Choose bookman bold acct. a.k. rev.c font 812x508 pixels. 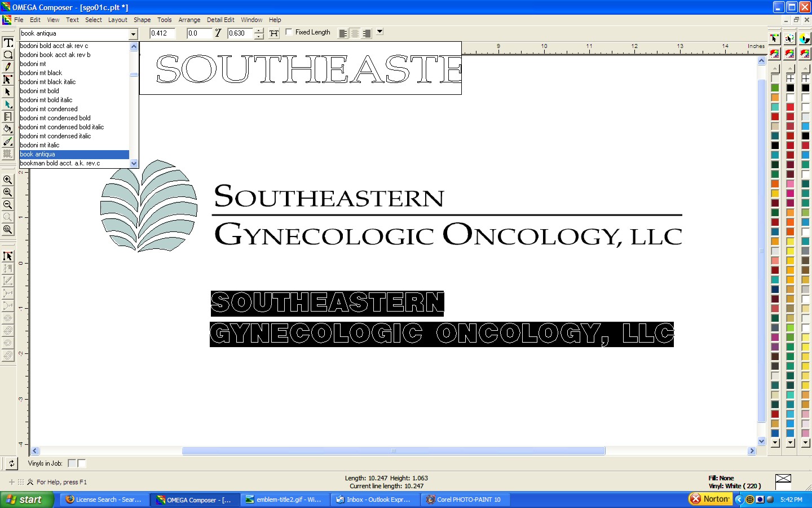(74, 163)
